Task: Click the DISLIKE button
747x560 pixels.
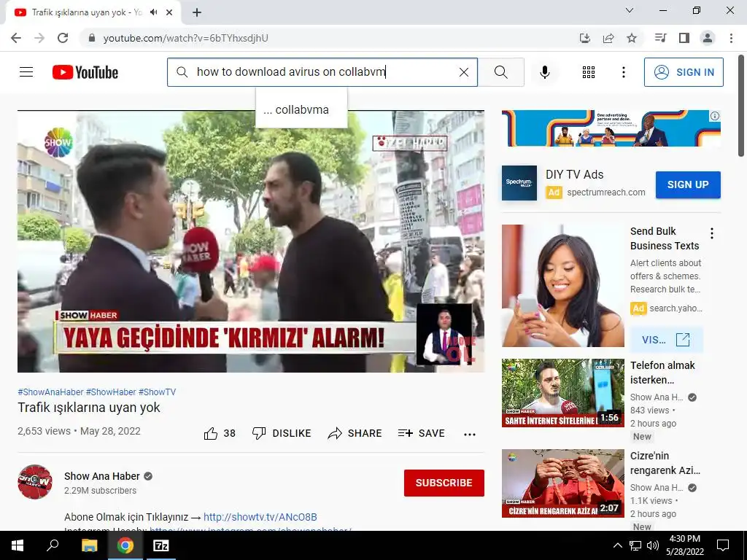Action: 282,433
